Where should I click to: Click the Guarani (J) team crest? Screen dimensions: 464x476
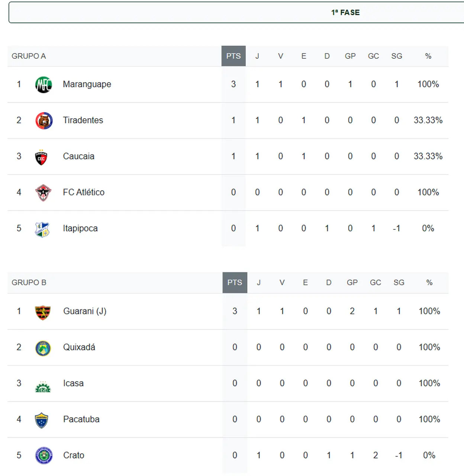point(43,312)
